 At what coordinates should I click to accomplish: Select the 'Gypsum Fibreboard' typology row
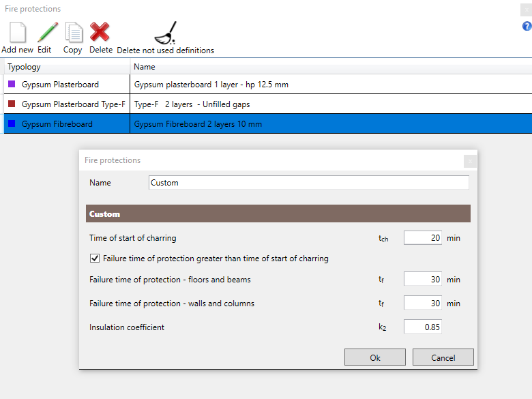pyautogui.click(x=67, y=124)
